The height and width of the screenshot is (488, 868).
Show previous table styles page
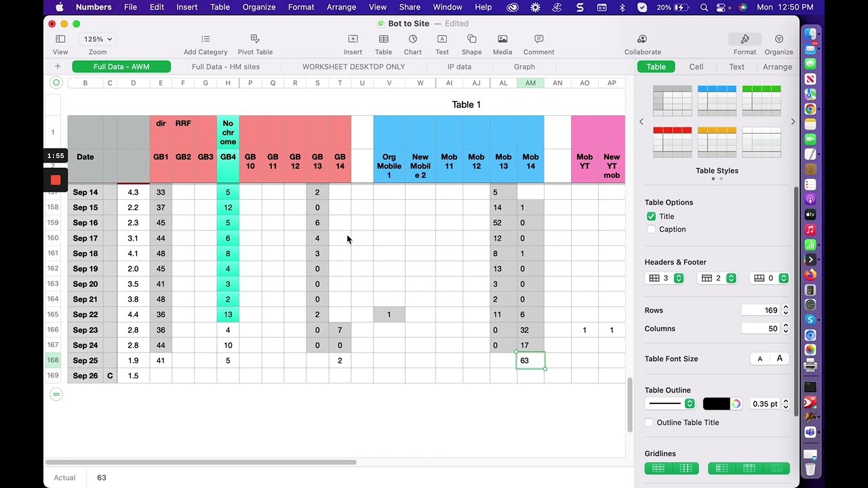coord(642,121)
